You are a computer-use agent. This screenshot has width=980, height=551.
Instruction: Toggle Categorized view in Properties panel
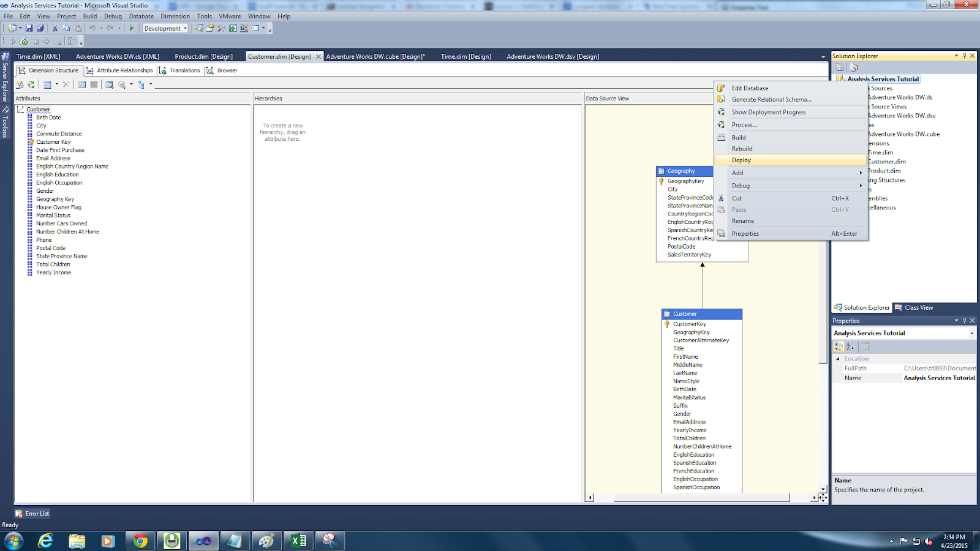pyautogui.click(x=839, y=347)
